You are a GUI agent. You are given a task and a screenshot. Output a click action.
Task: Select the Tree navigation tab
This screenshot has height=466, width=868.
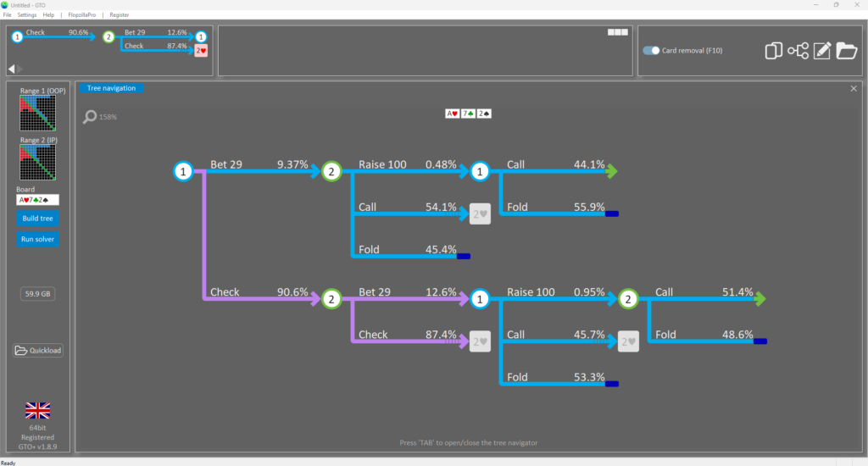click(x=111, y=88)
